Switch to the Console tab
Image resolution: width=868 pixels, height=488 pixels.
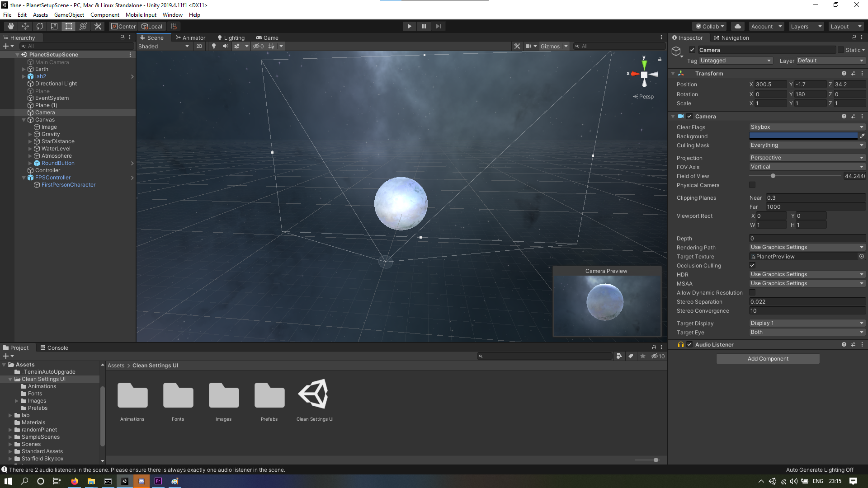tap(54, 347)
